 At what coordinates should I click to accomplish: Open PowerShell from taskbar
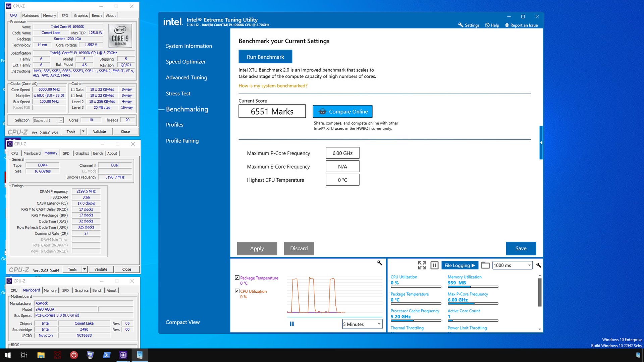click(x=107, y=355)
